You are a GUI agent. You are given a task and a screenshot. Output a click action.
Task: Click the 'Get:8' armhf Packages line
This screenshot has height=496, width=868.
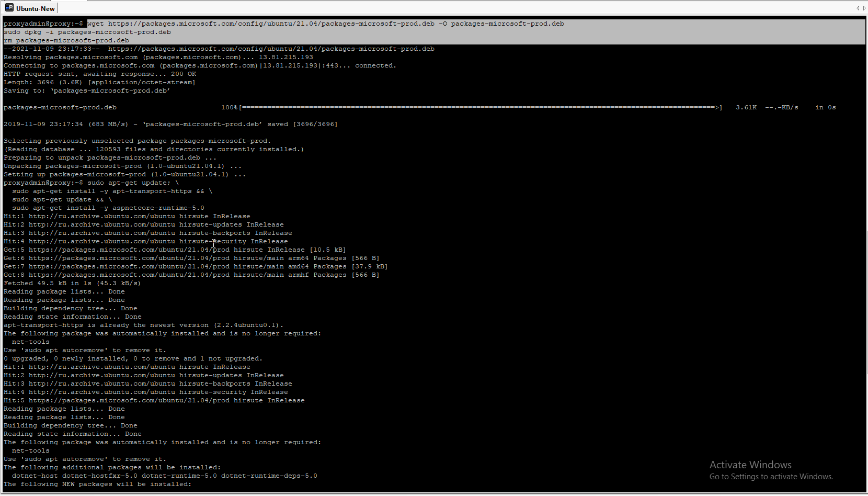191,275
